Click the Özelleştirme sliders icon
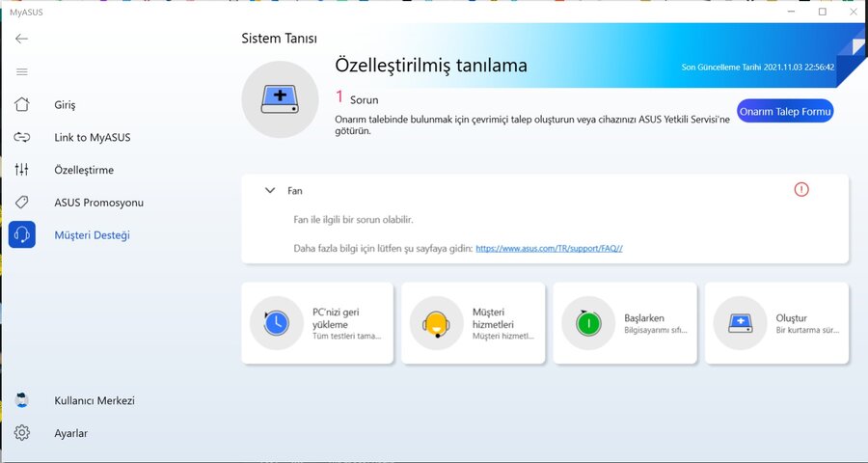 coord(21,170)
